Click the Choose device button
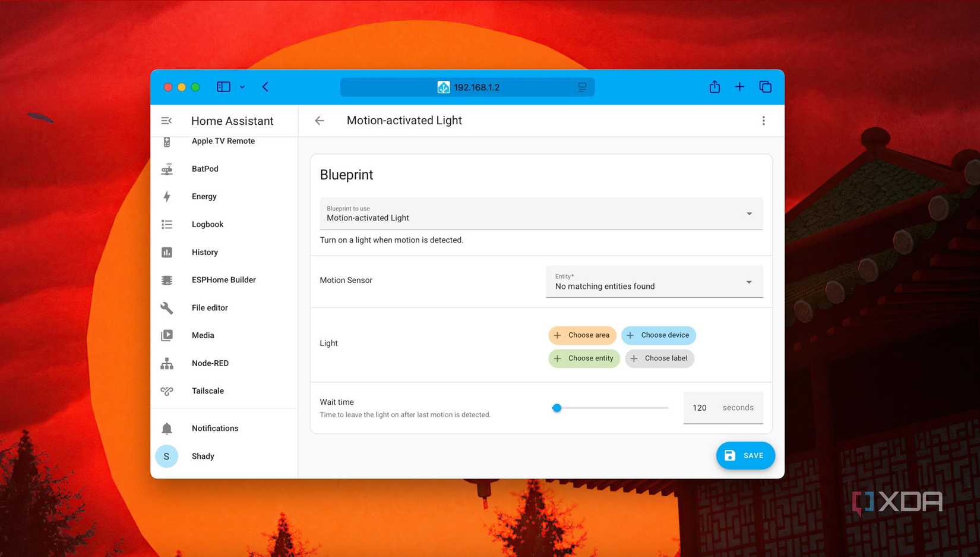The image size is (980, 557). (x=658, y=335)
